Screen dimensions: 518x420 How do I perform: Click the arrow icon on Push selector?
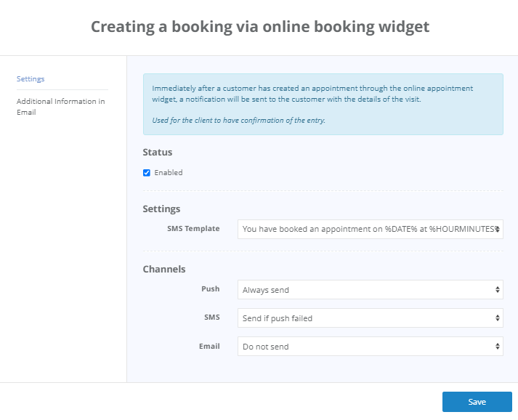point(498,290)
